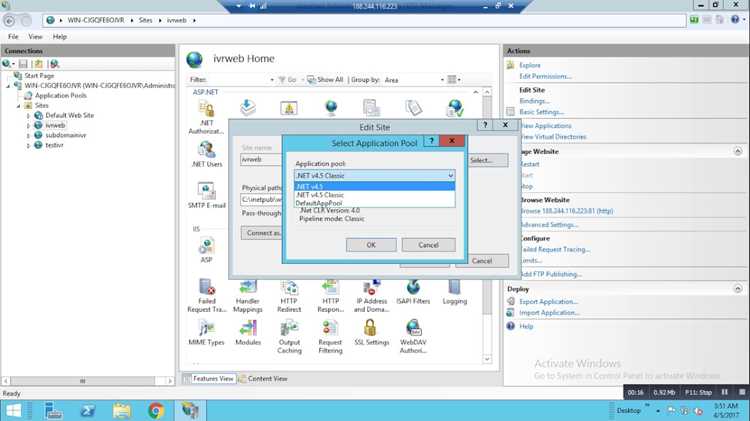This screenshot has height=421, width=750.
Task: Open the Help menu
Action: (60, 37)
